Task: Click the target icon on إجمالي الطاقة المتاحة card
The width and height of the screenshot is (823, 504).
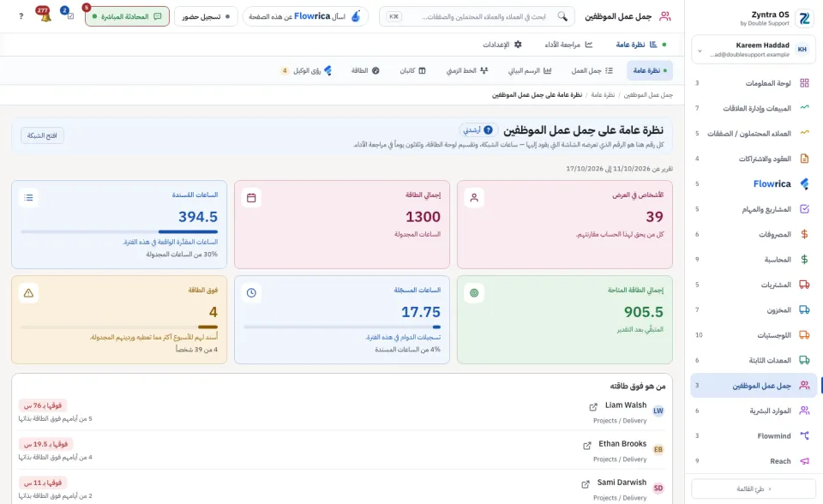Action: (x=474, y=293)
